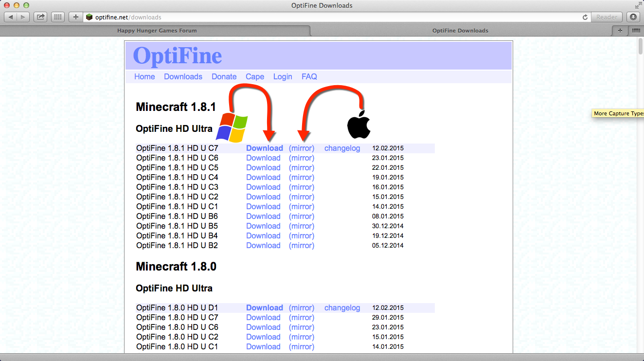Open mirror for OptiFine 1.8.0 HD U C7
644x361 pixels.
click(302, 318)
